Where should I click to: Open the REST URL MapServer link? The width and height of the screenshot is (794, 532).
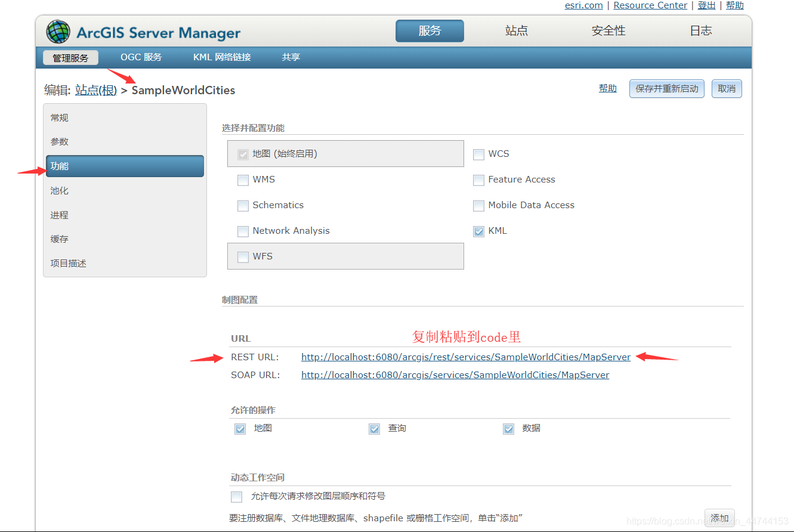466,357
